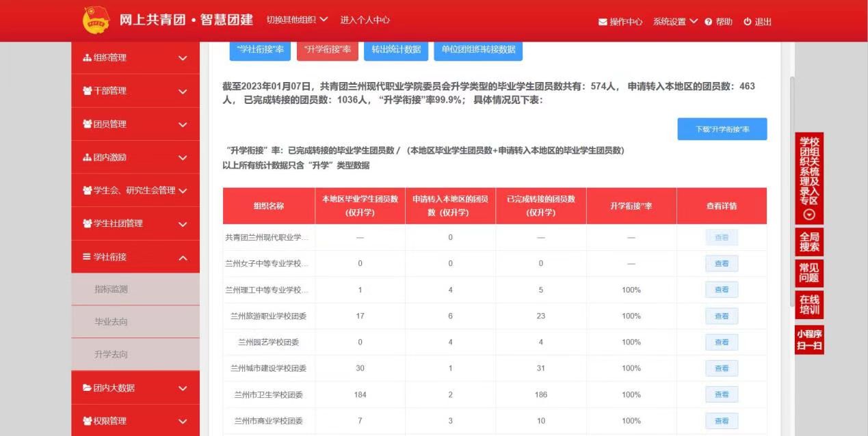
Task: Download the 升学衔接率 report
Action: tap(722, 129)
